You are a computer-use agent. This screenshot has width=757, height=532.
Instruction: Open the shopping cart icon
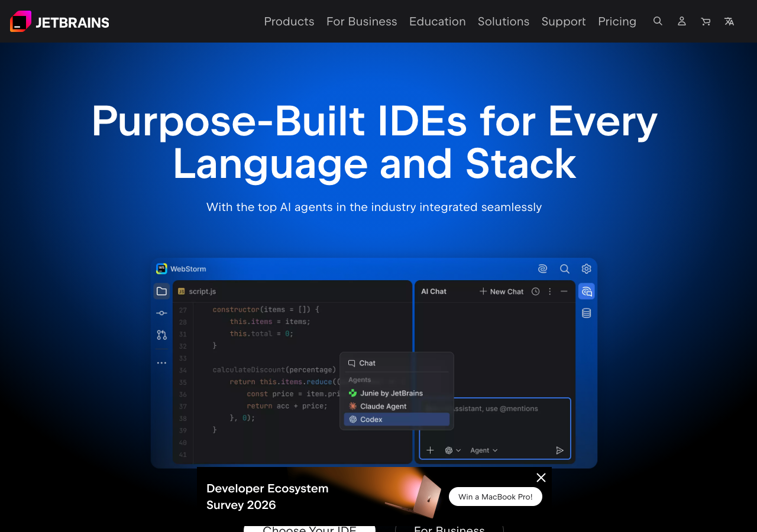click(x=706, y=21)
